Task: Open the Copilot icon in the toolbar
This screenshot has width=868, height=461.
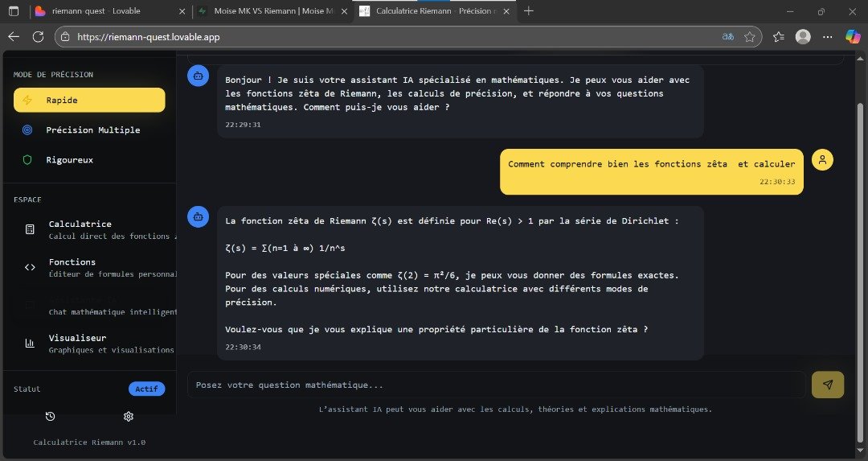Action: point(853,36)
